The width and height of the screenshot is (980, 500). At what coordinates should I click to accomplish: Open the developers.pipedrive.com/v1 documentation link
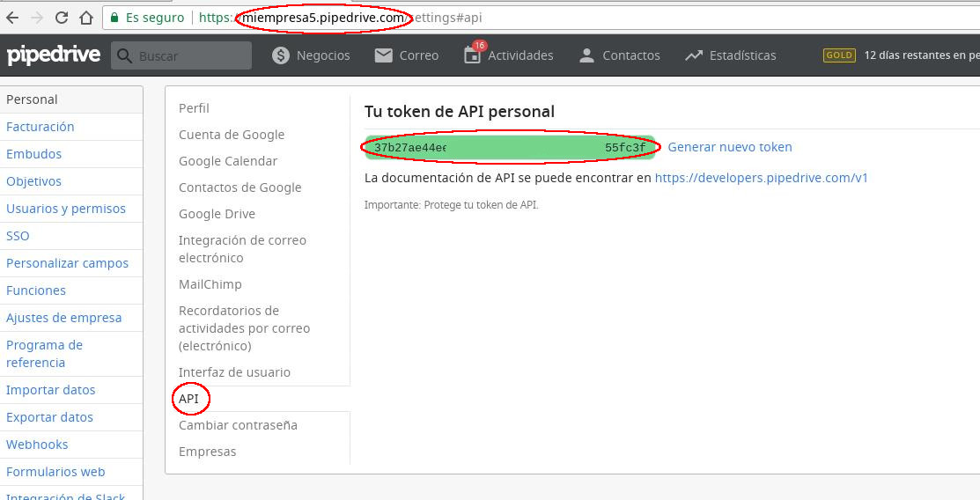click(762, 178)
